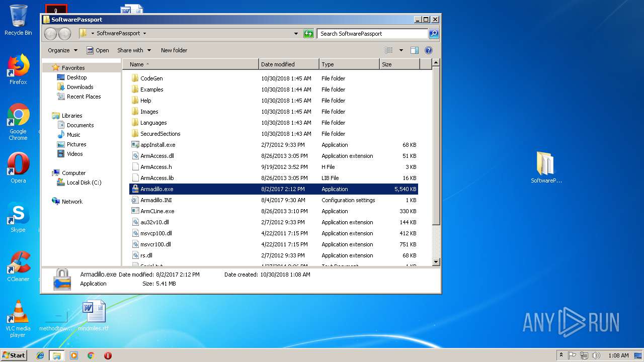644x362 pixels.
Task: Click the file list scroll down arrow
Action: pos(436,262)
